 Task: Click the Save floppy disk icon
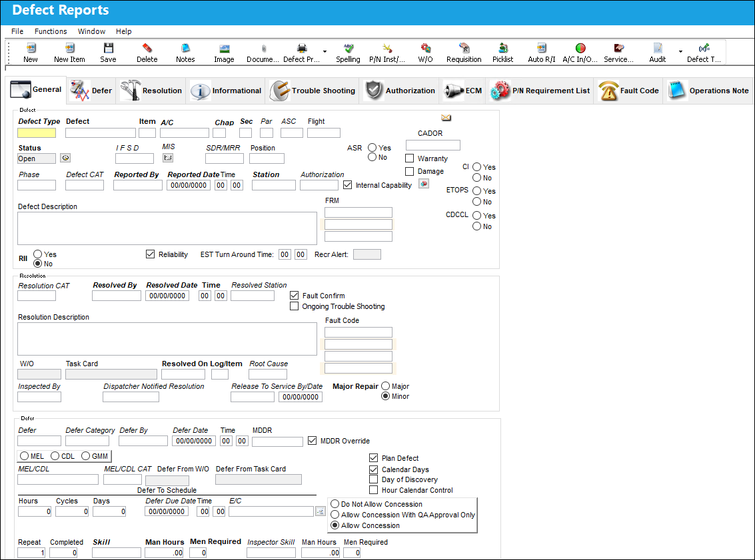109,48
